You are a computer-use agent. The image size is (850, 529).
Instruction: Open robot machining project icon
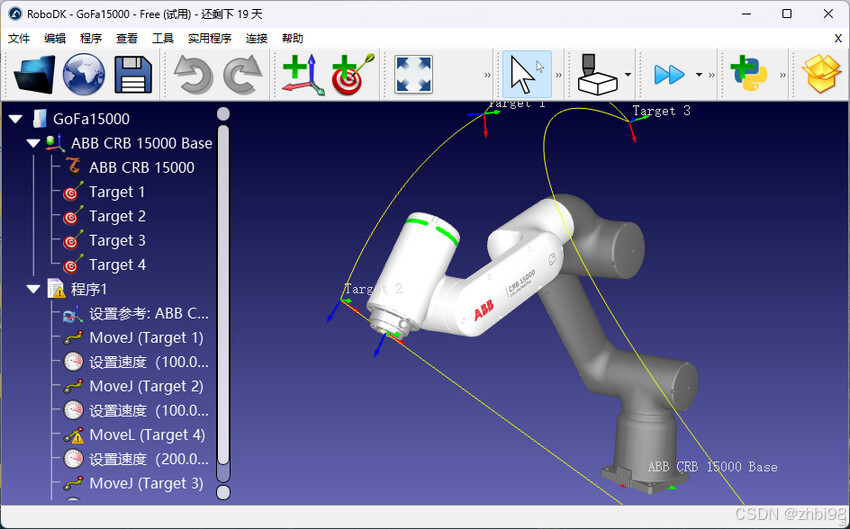point(597,74)
